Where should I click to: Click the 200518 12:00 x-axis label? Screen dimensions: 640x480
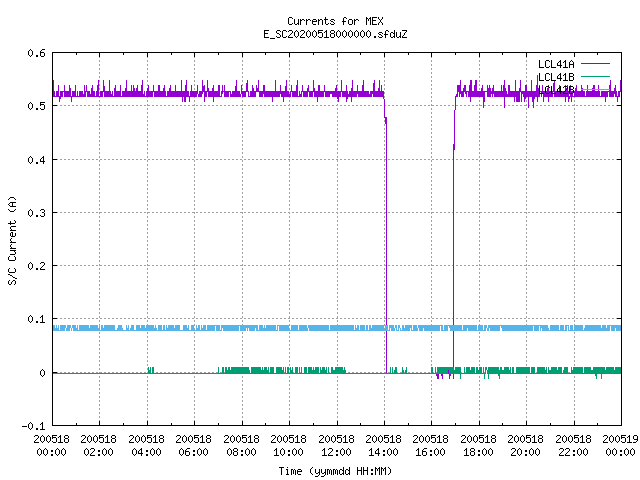pos(336,446)
